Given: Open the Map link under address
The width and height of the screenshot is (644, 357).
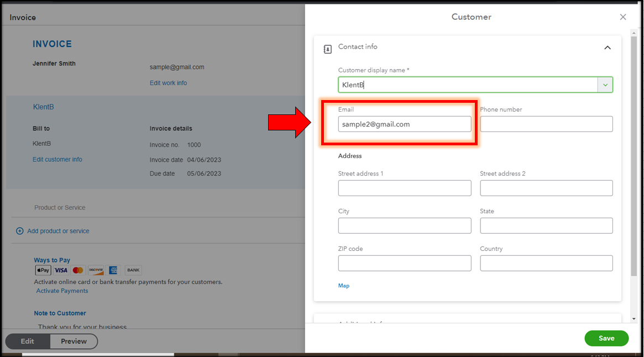Looking at the screenshot, I should click(x=344, y=286).
